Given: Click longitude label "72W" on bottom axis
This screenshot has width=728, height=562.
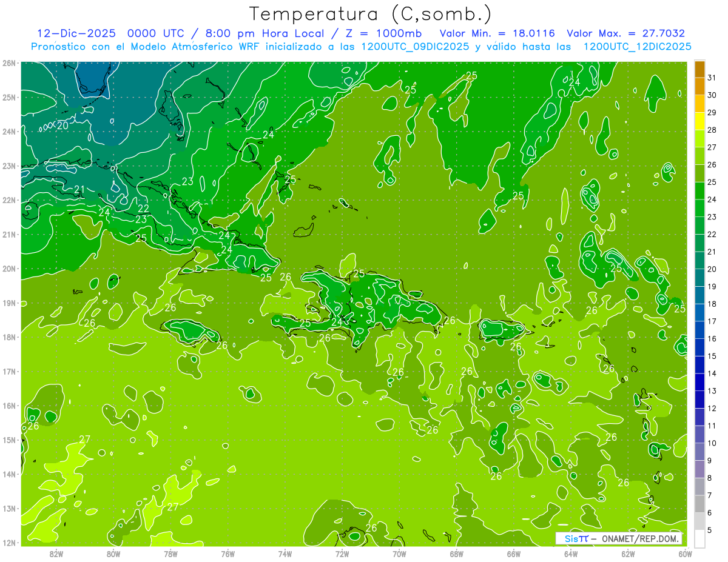Looking at the screenshot, I should pyautogui.click(x=342, y=553).
